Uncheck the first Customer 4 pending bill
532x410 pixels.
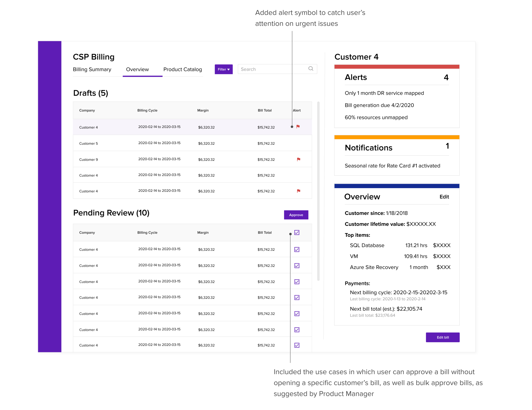[x=296, y=249]
